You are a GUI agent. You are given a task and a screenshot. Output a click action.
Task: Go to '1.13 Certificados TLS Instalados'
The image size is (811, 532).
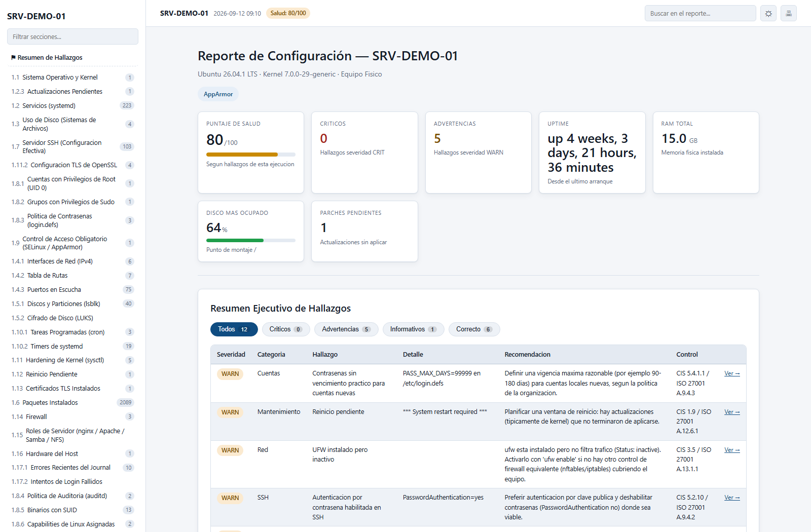[x=72, y=389]
